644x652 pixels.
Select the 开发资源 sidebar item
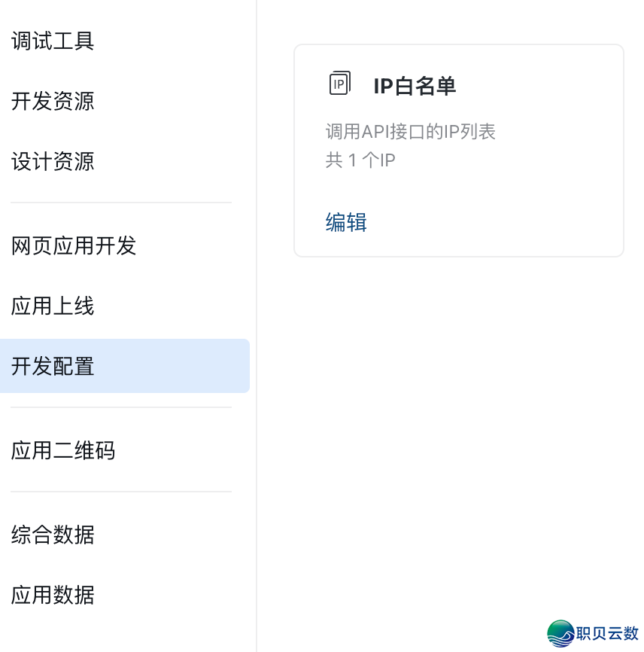click(x=53, y=101)
